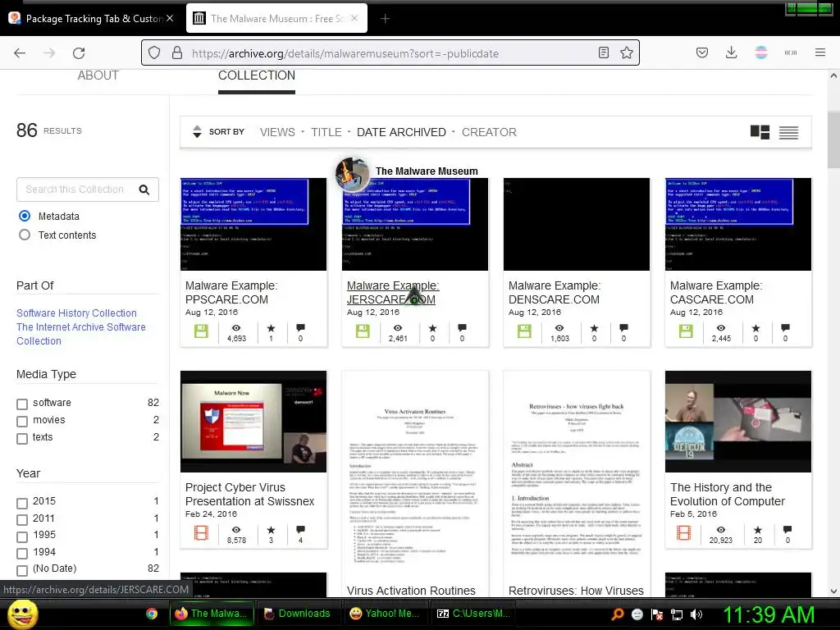Open Chrome icon in the taskbar
The image size is (840, 630).
pos(152,614)
